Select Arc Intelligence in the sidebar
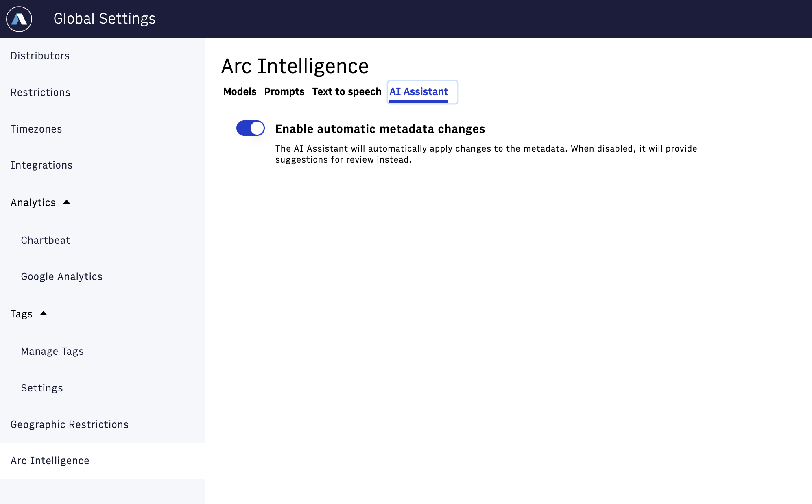 point(49,461)
